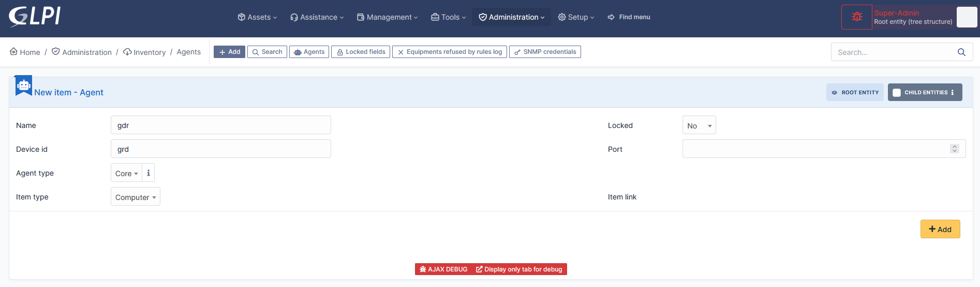
Task: Click the Tools briefcase icon
Action: pyautogui.click(x=435, y=17)
